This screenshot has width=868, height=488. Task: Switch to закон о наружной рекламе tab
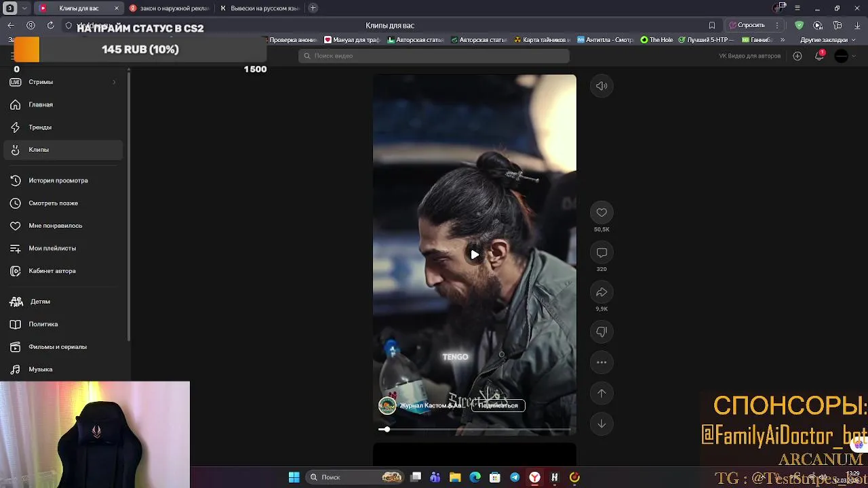click(x=170, y=8)
